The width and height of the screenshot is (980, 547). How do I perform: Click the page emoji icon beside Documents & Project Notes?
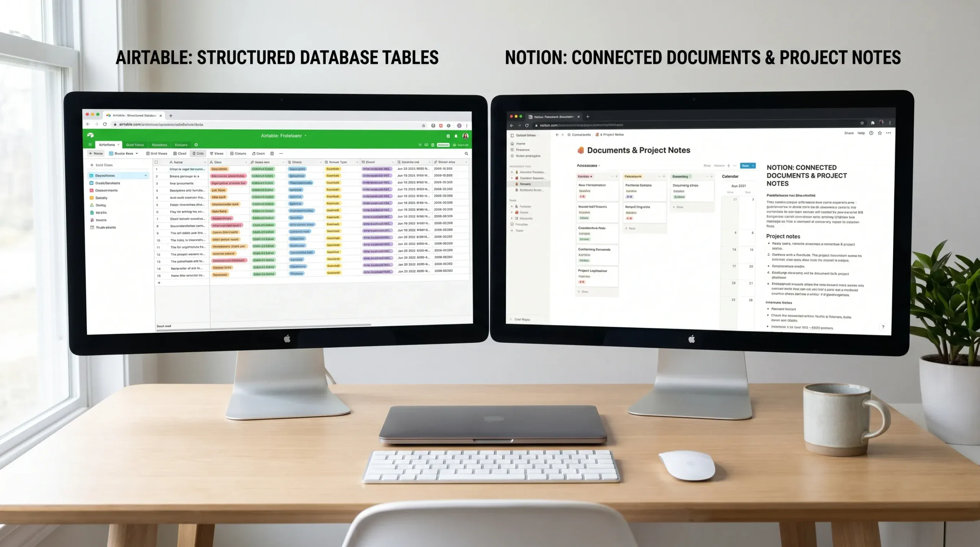[x=581, y=150]
